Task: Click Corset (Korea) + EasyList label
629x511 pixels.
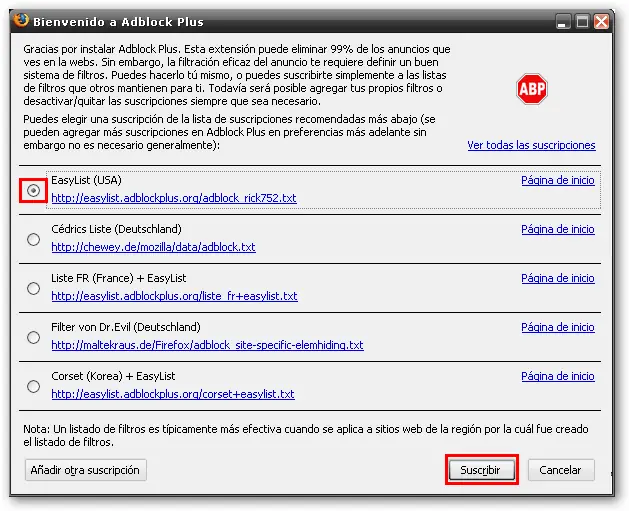Action: point(113,376)
